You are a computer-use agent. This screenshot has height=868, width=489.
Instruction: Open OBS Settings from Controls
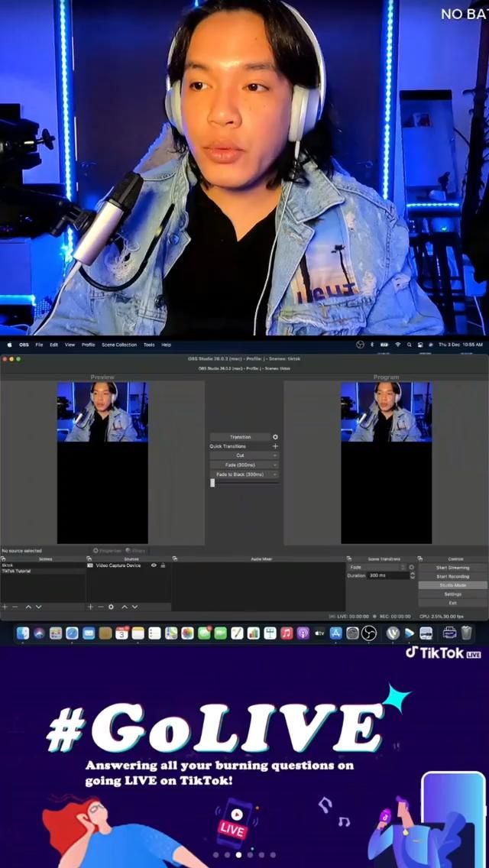pos(452,594)
